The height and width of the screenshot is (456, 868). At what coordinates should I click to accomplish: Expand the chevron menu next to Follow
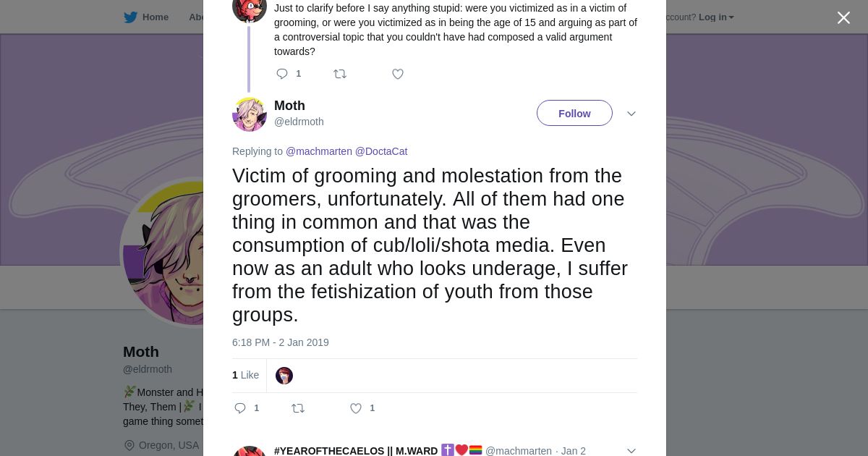pos(631,114)
